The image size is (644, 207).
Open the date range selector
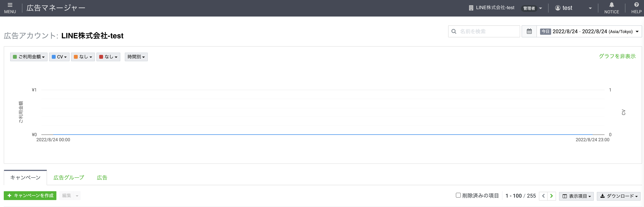coord(589,31)
